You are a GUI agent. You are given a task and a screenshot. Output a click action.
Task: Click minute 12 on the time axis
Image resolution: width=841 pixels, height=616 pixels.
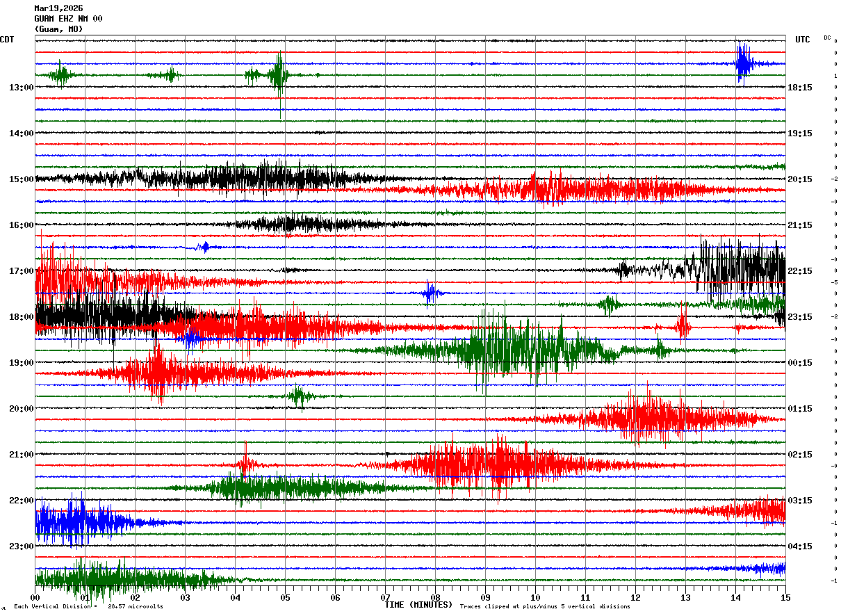pyautogui.click(x=636, y=598)
